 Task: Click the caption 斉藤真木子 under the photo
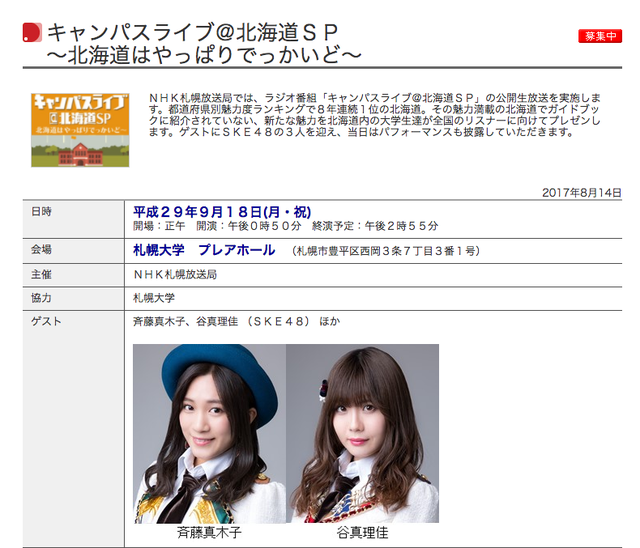(x=209, y=532)
